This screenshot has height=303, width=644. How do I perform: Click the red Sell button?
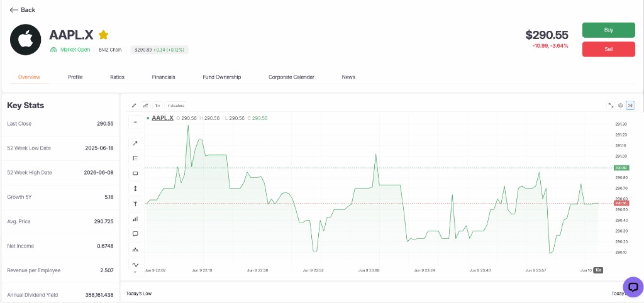point(609,49)
